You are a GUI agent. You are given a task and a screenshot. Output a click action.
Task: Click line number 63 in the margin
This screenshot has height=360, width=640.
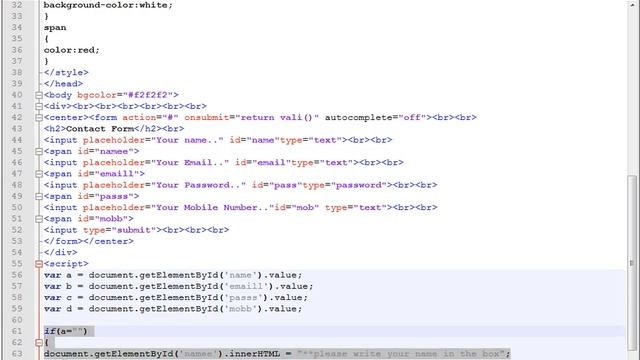click(17, 354)
